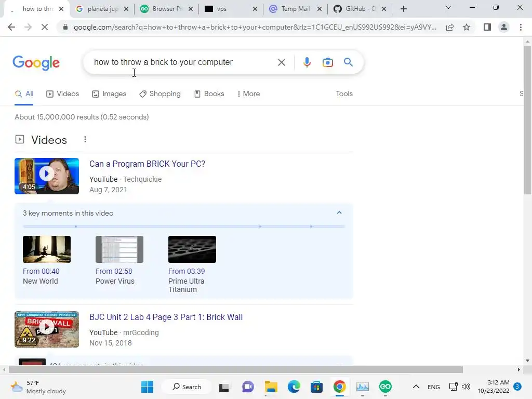
Task: Switch to Books results tab
Action: [x=209, y=94]
